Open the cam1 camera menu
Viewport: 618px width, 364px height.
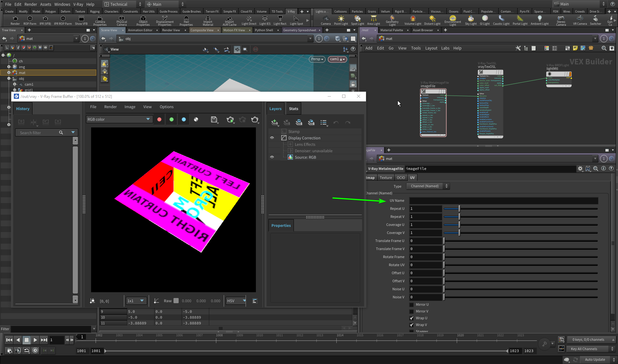[x=337, y=59]
